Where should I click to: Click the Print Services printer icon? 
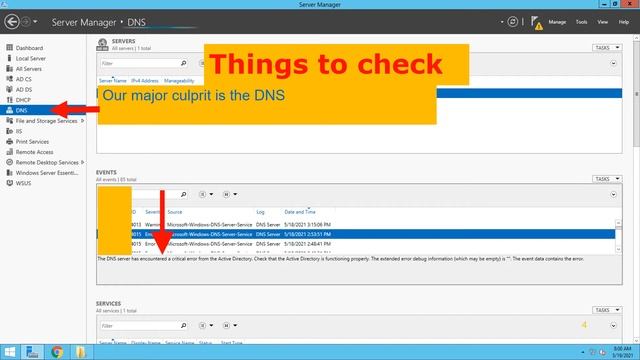9,142
